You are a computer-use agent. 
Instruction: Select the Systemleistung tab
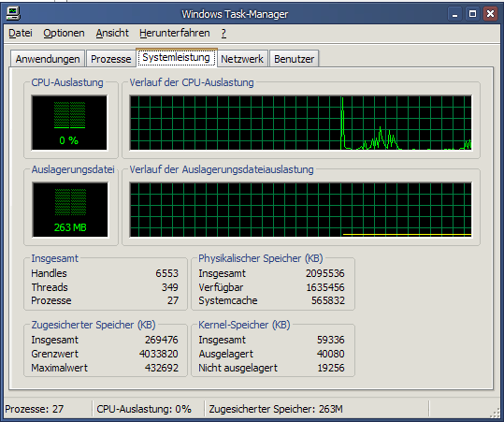[x=177, y=58]
